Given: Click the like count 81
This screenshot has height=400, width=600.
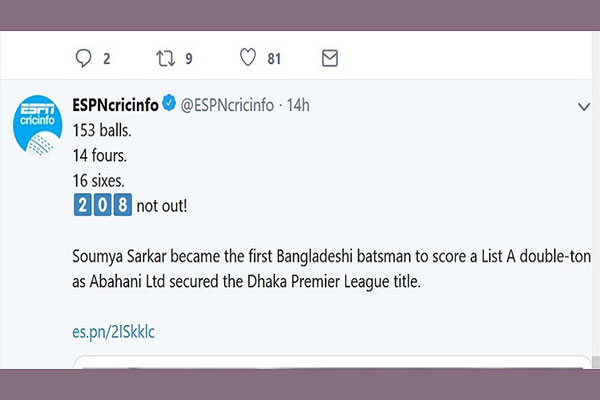Looking at the screenshot, I should point(274,59).
